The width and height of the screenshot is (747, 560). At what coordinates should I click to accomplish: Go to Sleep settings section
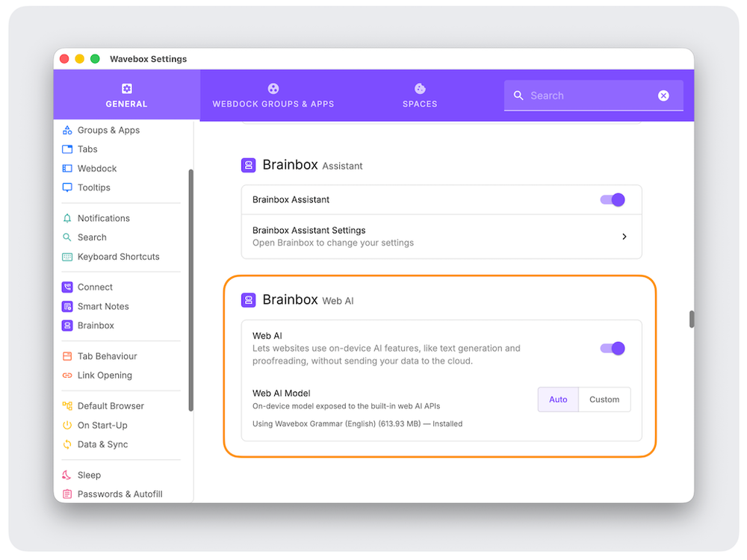click(x=89, y=475)
